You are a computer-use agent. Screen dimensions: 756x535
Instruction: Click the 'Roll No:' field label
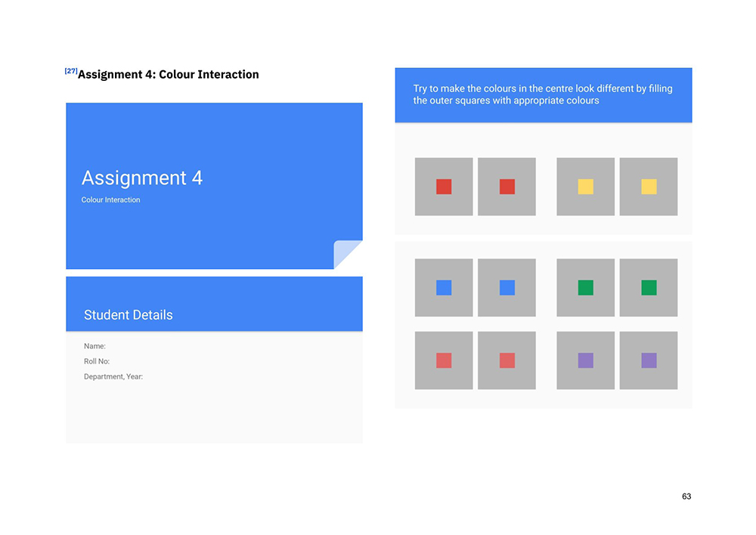pyautogui.click(x=97, y=361)
